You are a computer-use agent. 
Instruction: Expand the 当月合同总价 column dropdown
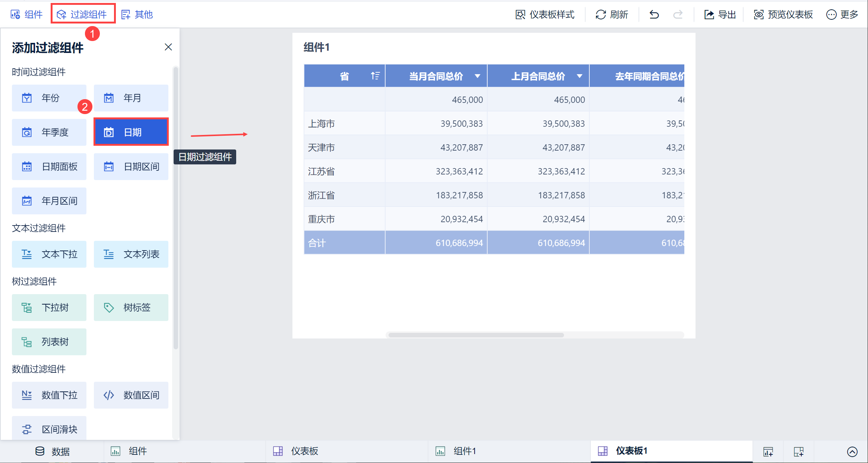477,76
